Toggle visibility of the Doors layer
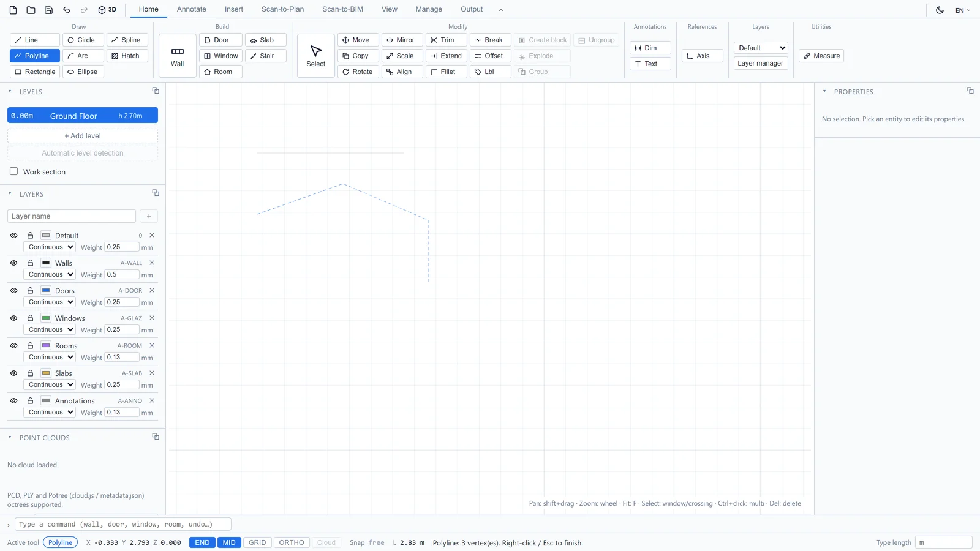 (x=13, y=290)
